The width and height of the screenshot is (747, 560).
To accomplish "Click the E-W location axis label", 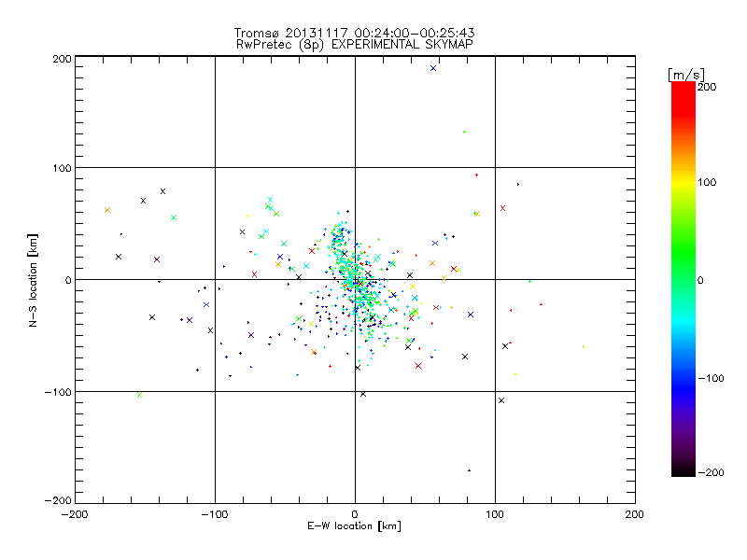I will 355,526.
